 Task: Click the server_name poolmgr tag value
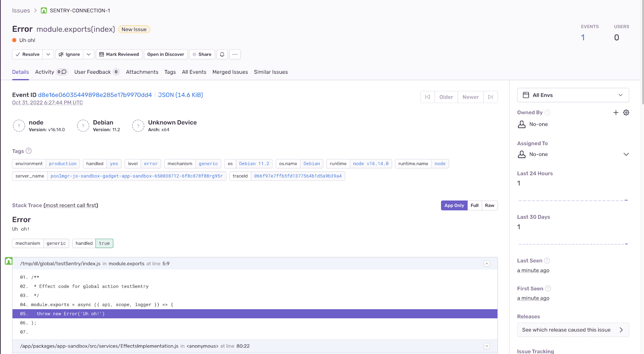pyautogui.click(x=136, y=176)
